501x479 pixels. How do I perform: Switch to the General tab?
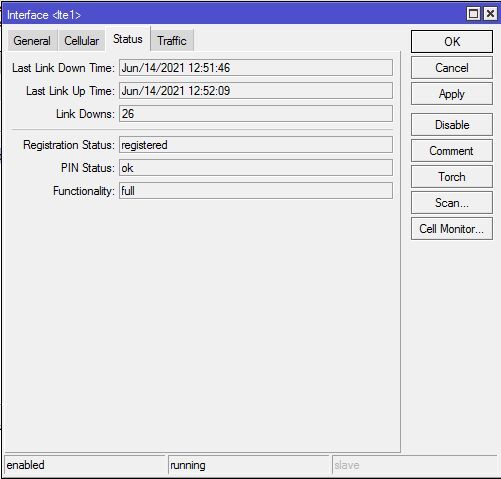pos(32,41)
